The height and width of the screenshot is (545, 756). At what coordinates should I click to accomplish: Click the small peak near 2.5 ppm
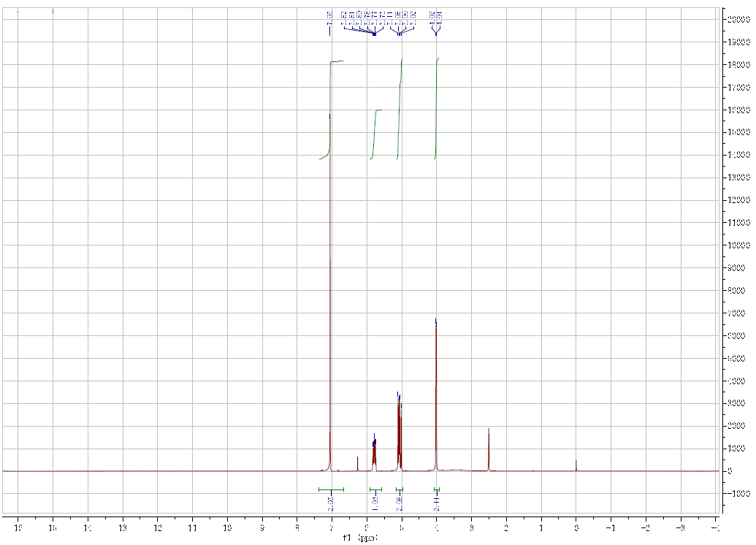click(489, 449)
